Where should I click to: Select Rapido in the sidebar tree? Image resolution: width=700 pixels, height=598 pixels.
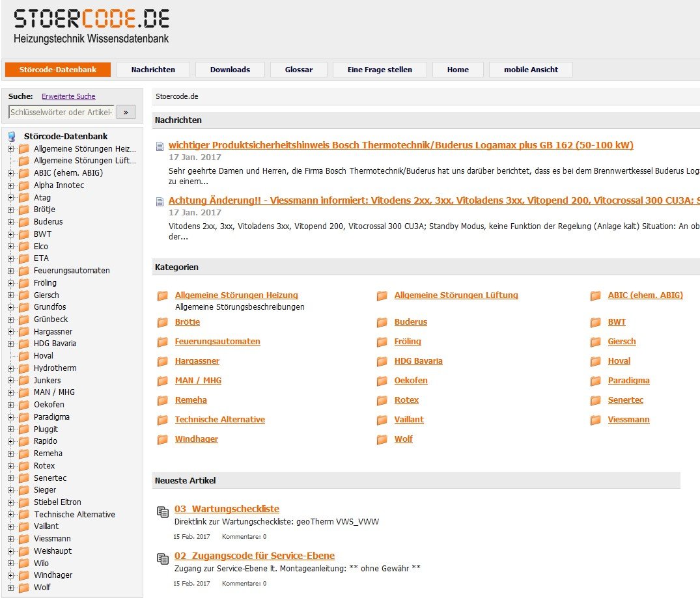pos(45,441)
